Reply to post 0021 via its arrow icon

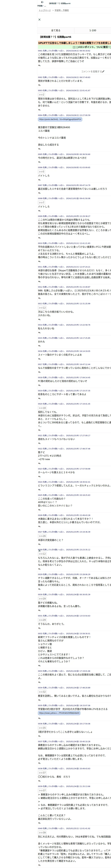click(39, 443)
